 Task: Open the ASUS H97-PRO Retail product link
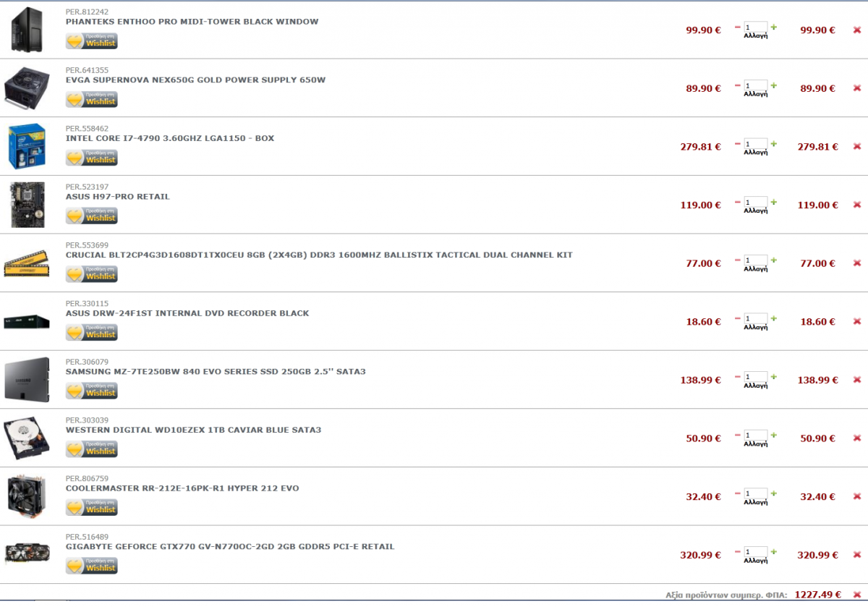click(x=118, y=197)
